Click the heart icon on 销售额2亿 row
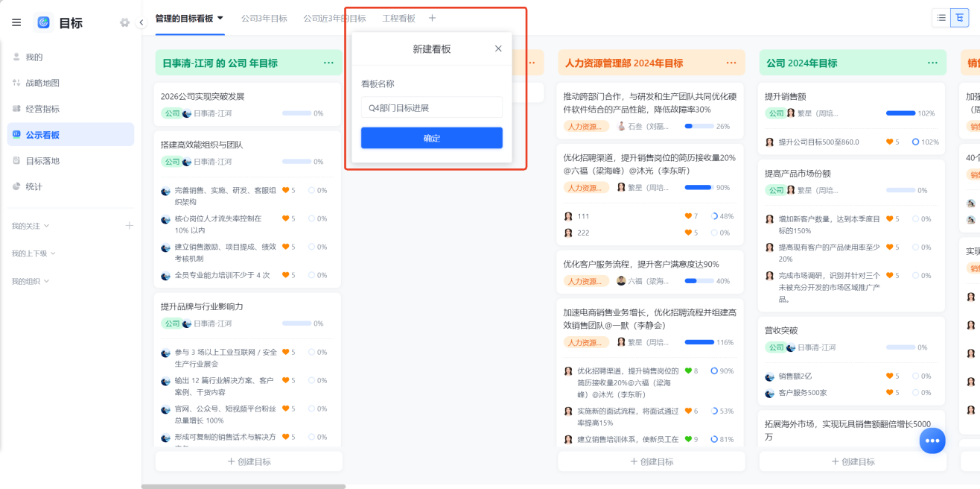This screenshot has height=489, width=980. [889, 376]
